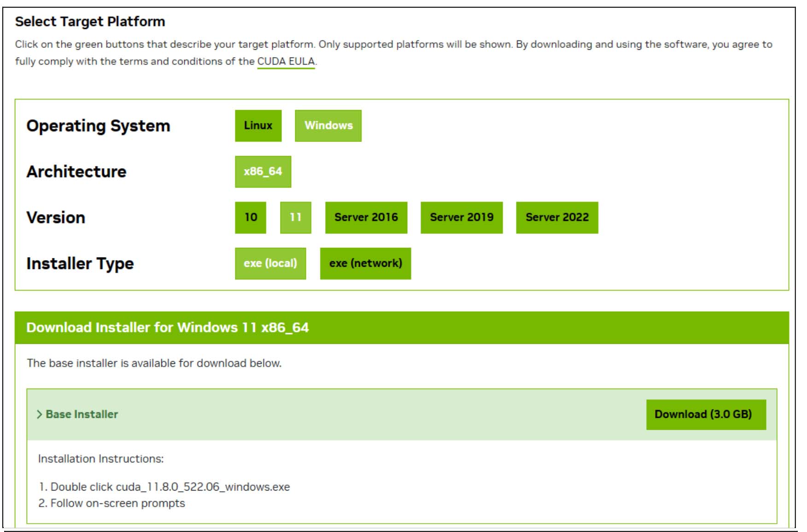Click the Version row label

[56, 217]
